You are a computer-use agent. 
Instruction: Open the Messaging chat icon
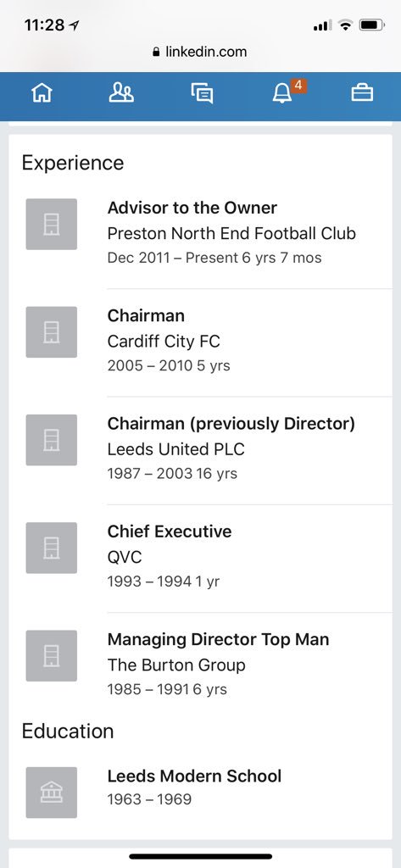pyautogui.click(x=202, y=93)
